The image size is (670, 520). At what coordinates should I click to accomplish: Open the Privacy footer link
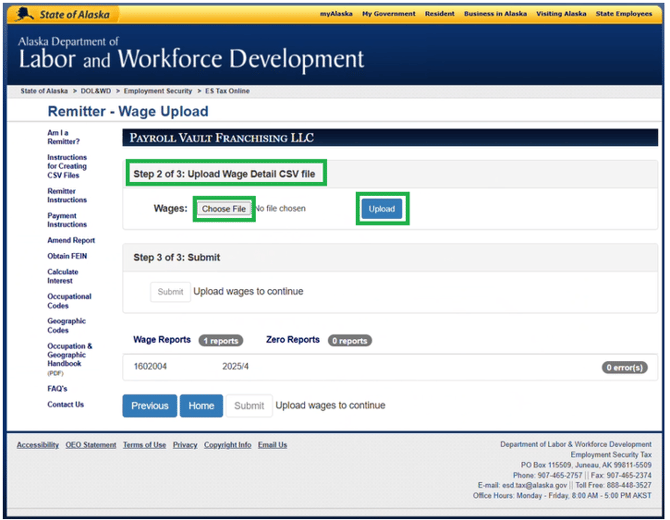(x=185, y=445)
